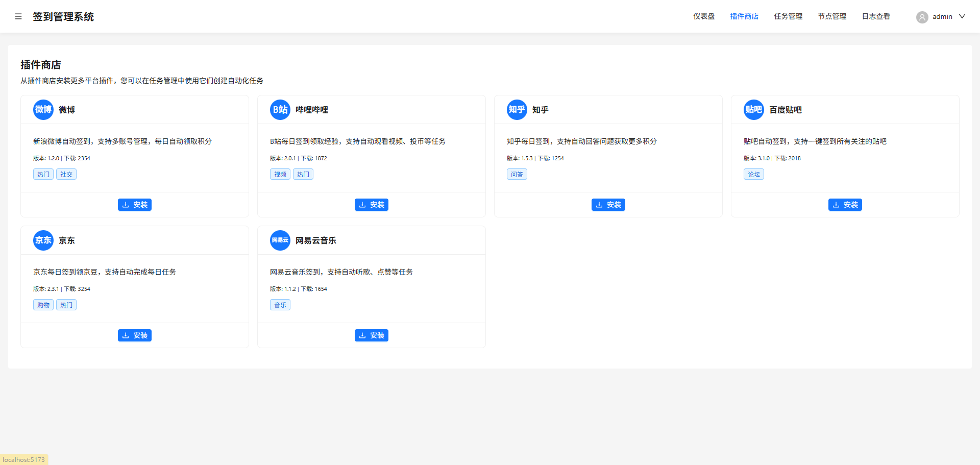
Task: Click the 热门 tag on 哔哩哔哩 card
Action: pos(303,174)
